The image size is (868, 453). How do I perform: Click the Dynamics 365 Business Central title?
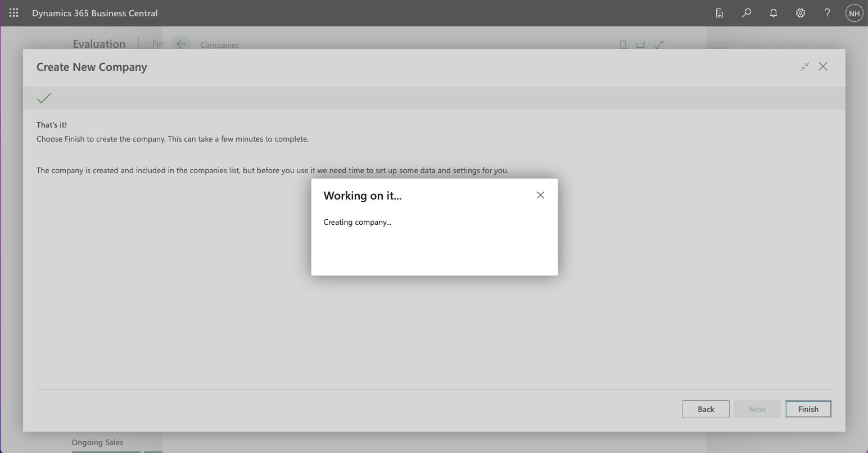tap(95, 13)
